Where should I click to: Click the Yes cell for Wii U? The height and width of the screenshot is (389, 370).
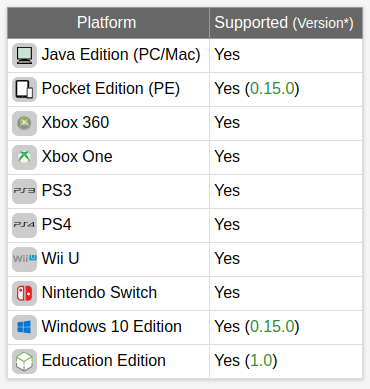point(286,259)
